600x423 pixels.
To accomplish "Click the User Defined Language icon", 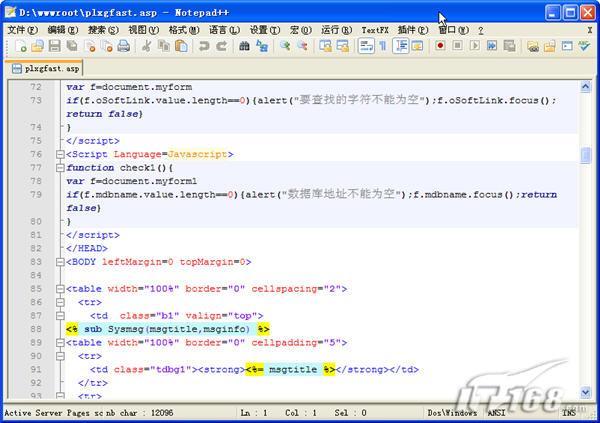I will coord(417,46).
